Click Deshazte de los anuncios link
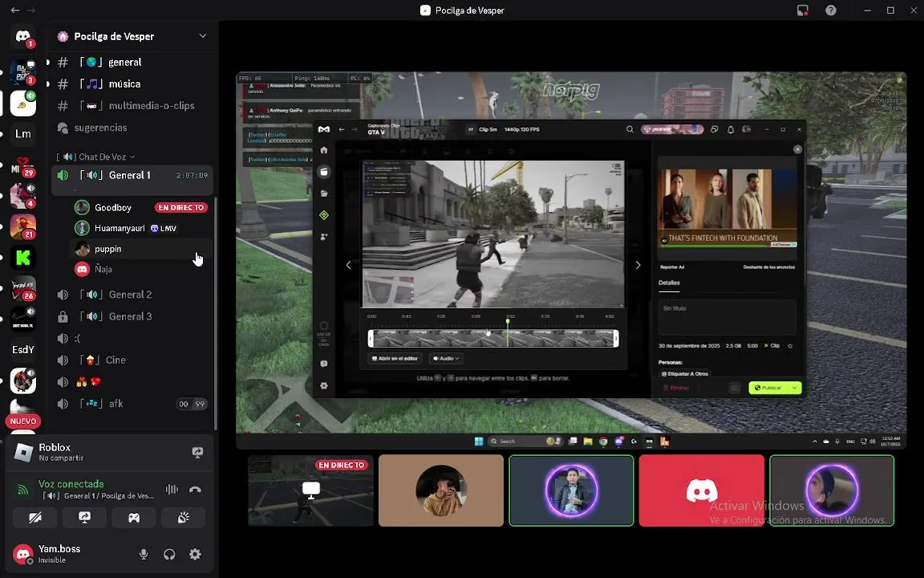Viewport: 924px width, 578px height. coord(769,267)
